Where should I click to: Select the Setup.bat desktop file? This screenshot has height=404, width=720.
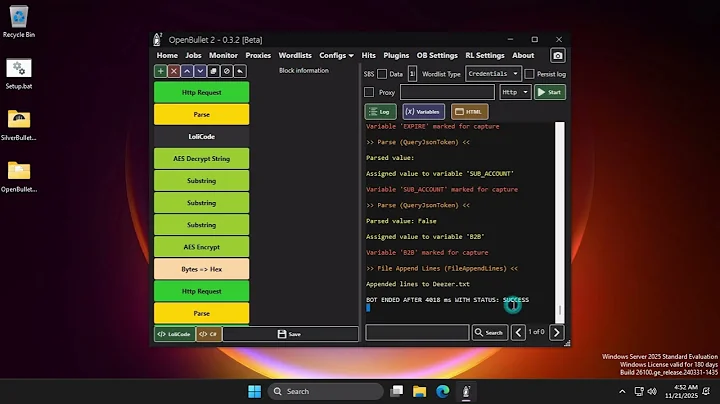point(19,73)
